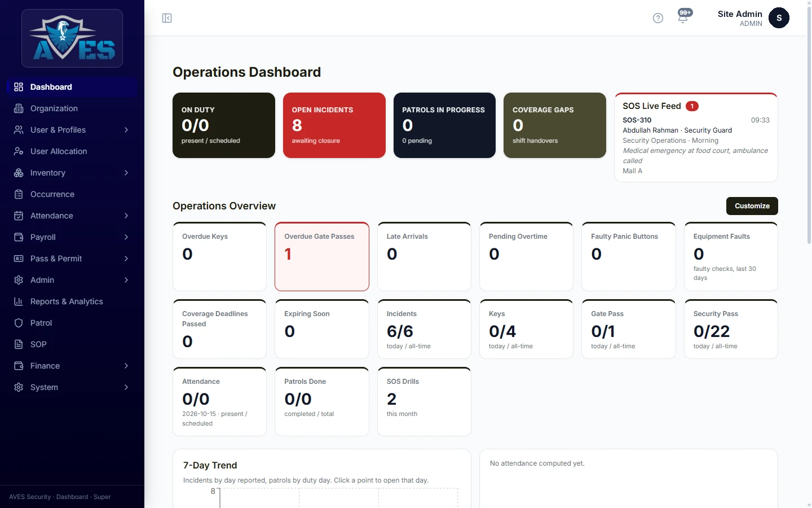The image size is (812, 508).
Task: Open notifications bell with 99+ badge
Action: click(x=683, y=17)
